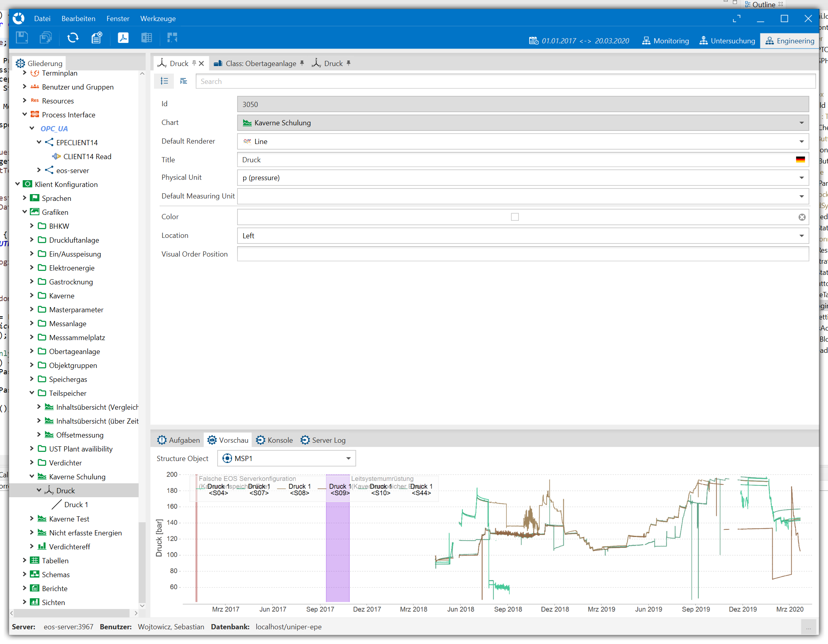The image size is (828, 644).
Task: Close the Druck editor tab
Action: tap(201, 64)
